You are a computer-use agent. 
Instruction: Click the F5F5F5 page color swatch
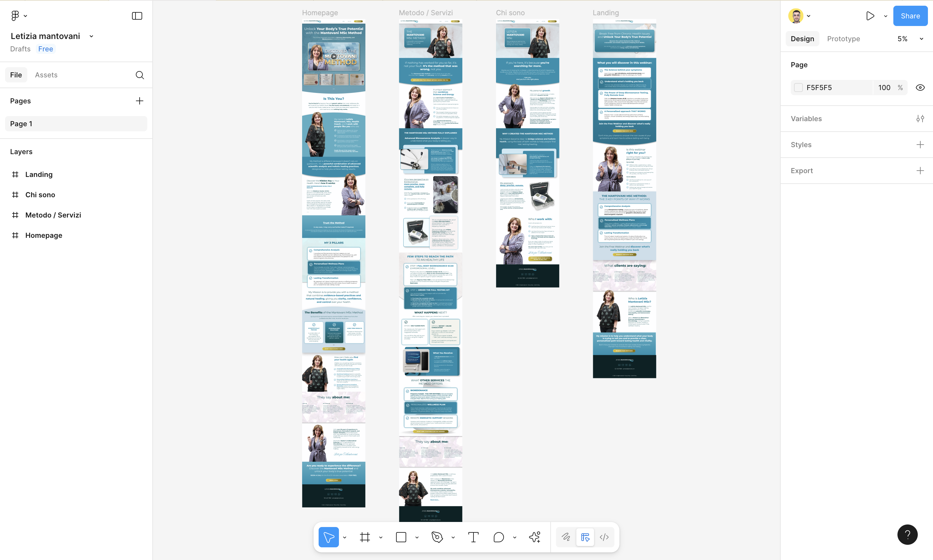tap(798, 88)
